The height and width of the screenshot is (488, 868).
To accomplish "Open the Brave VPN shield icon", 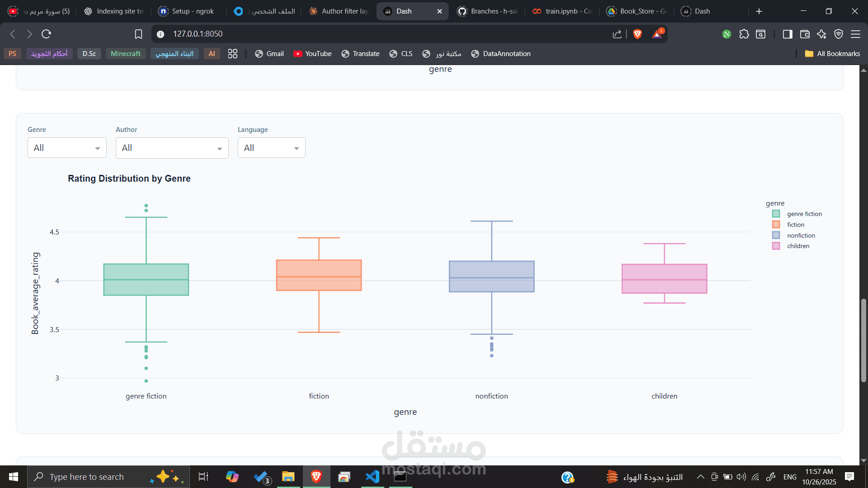I will point(839,34).
